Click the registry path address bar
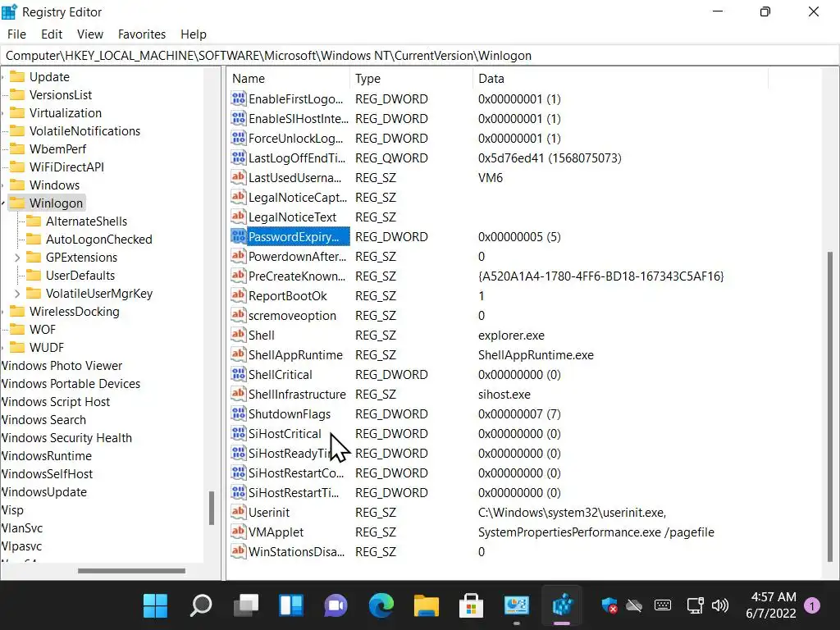This screenshot has width=840, height=630. (x=420, y=56)
